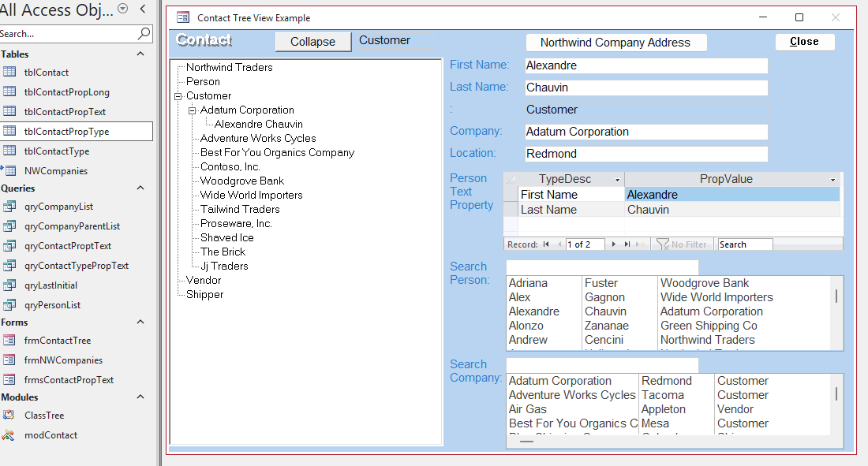Viewport: 868px width, 466px height.
Task: Click the Location field
Action: (646, 154)
